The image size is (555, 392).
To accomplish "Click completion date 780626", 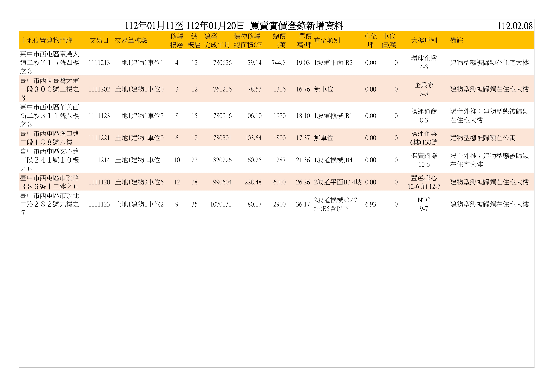I will pos(222,63).
